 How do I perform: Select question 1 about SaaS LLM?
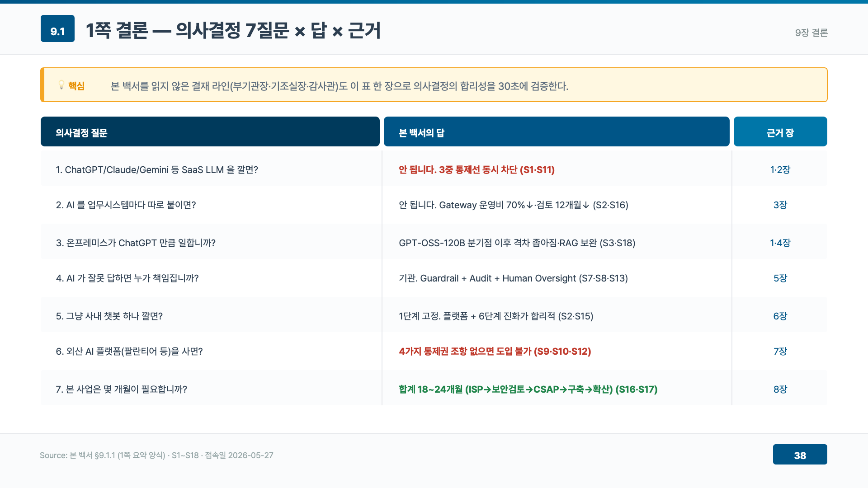157,170
